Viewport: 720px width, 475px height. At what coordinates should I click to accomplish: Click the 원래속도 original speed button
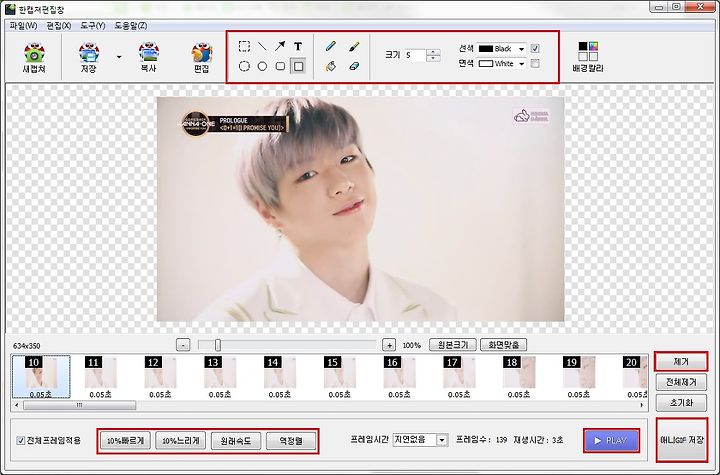tap(236, 441)
